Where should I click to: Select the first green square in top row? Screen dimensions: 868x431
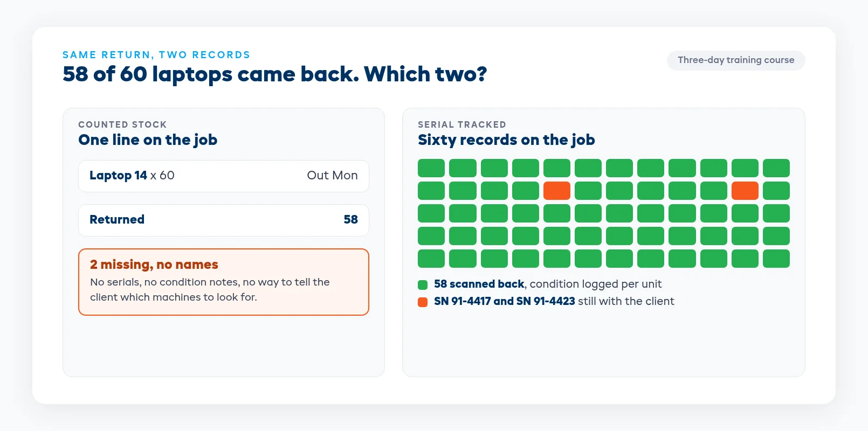click(x=431, y=168)
